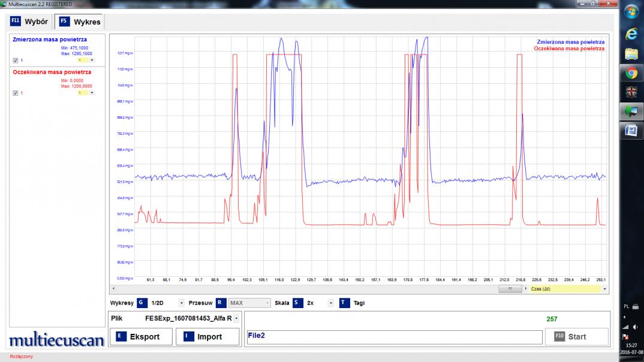Viewport: 644px width, 362px height.
Task: Open Google Chrome from the taskbar
Action: coord(631,73)
